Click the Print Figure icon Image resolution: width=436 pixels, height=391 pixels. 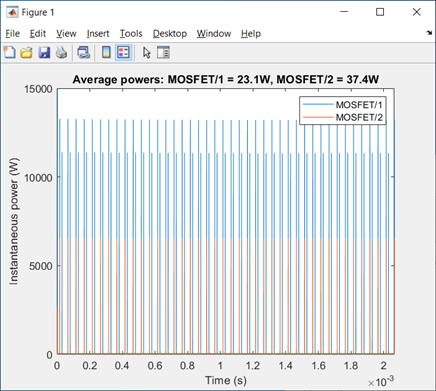[x=61, y=53]
